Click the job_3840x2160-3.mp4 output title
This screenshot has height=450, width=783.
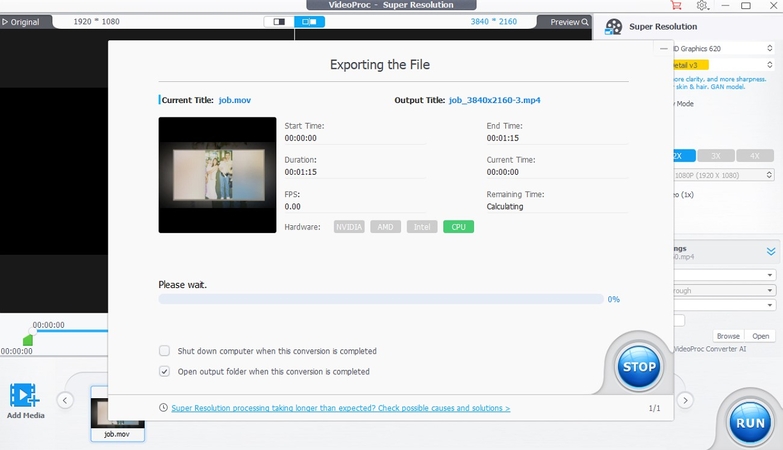(494, 100)
